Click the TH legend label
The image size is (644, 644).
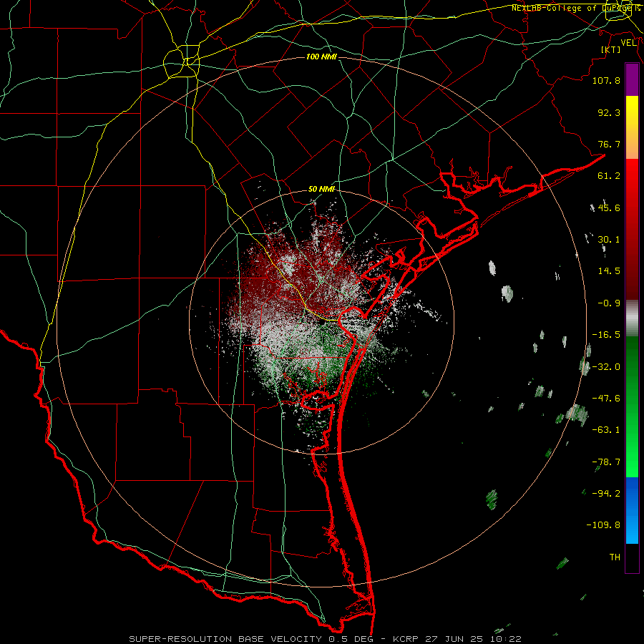point(615,557)
